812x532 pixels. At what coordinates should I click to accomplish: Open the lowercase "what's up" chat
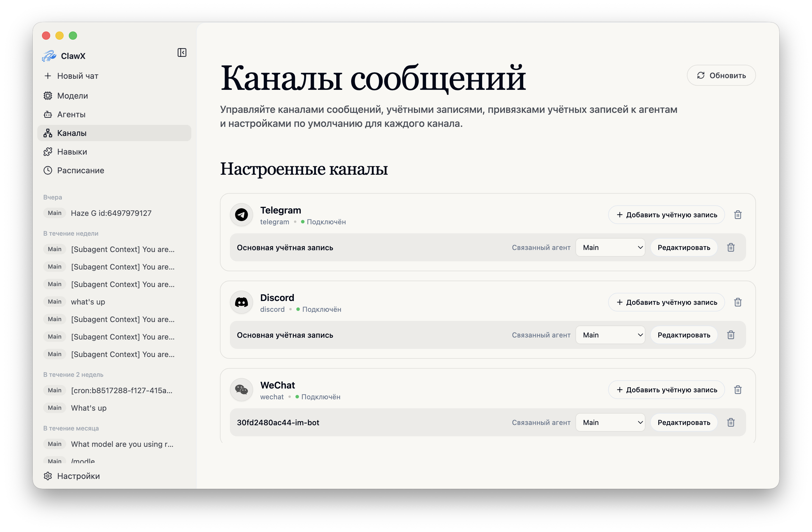tap(114, 302)
